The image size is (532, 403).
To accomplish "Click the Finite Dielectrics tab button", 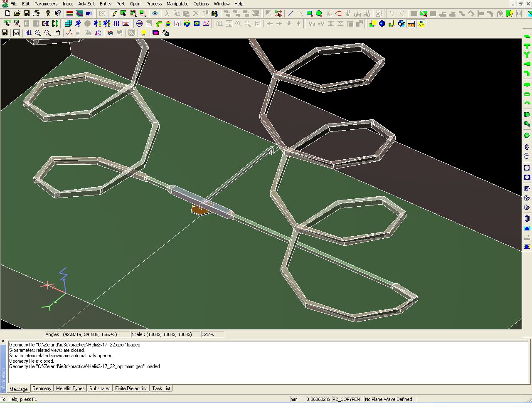I will pyautogui.click(x=131, y=388).
